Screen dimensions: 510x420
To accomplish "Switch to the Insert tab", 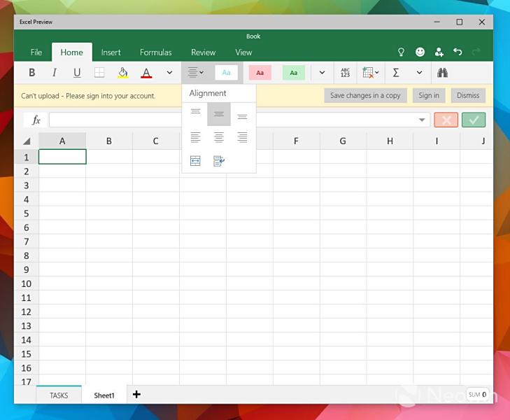I will tap(111, 52).
